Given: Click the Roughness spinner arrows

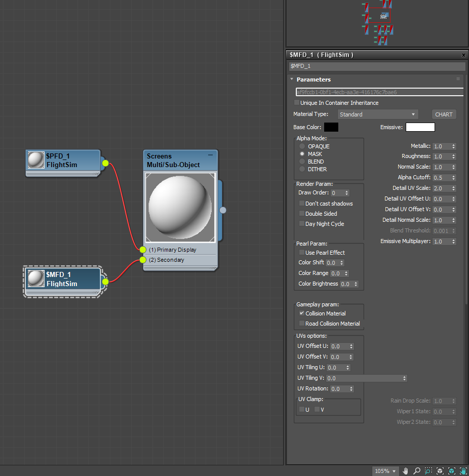Looking at the screenshot, I should click(x=453, y=156).
